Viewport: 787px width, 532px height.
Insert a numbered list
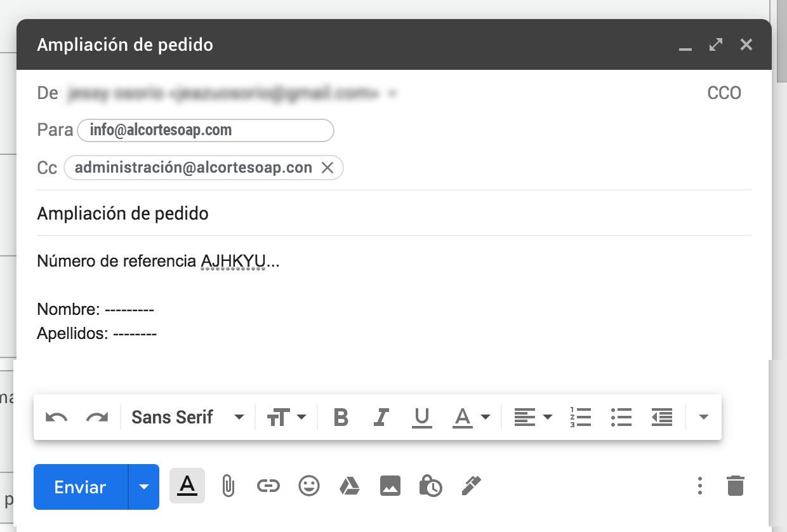[581, 417]
